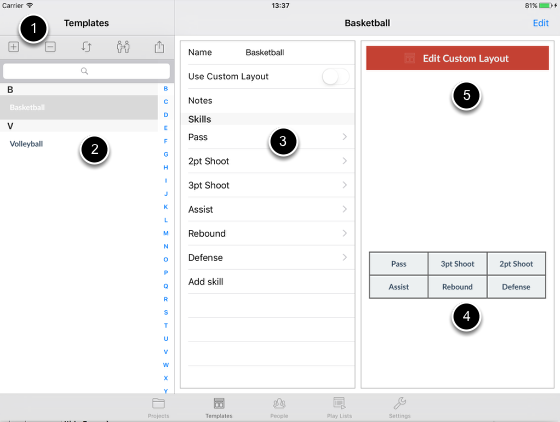Tap Add skill row

[268, 282]
